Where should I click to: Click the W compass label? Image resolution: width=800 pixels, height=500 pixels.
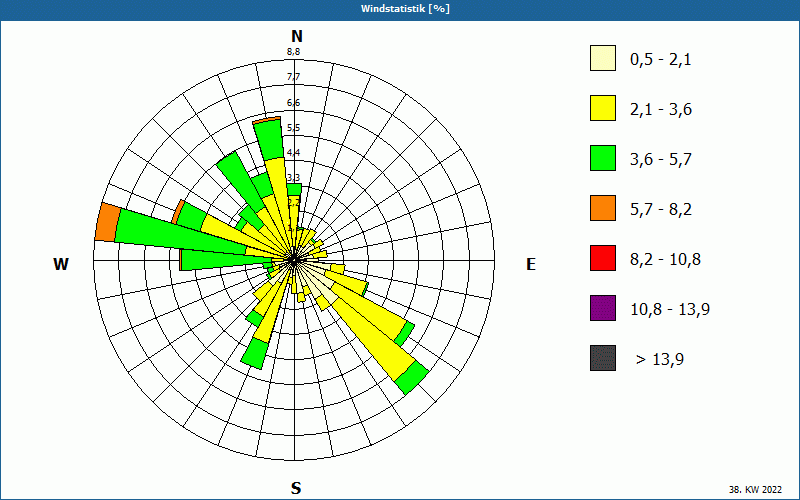(61, 264)
